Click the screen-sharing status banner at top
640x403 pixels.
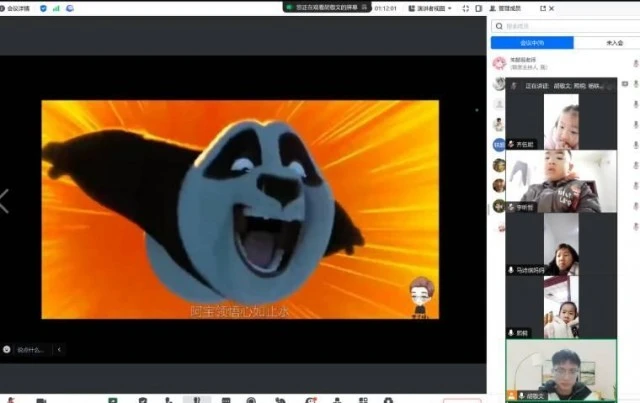(x=325, y=7)
